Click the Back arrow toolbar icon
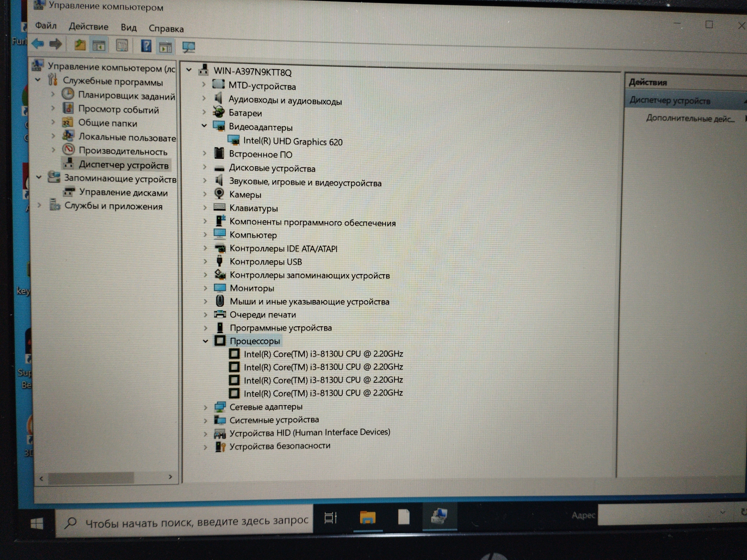747x560 pixels. pos(38,44)
